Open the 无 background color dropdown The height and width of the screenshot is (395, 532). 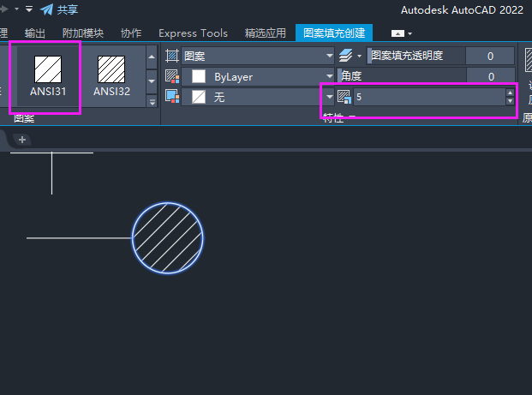coord(329,97)
